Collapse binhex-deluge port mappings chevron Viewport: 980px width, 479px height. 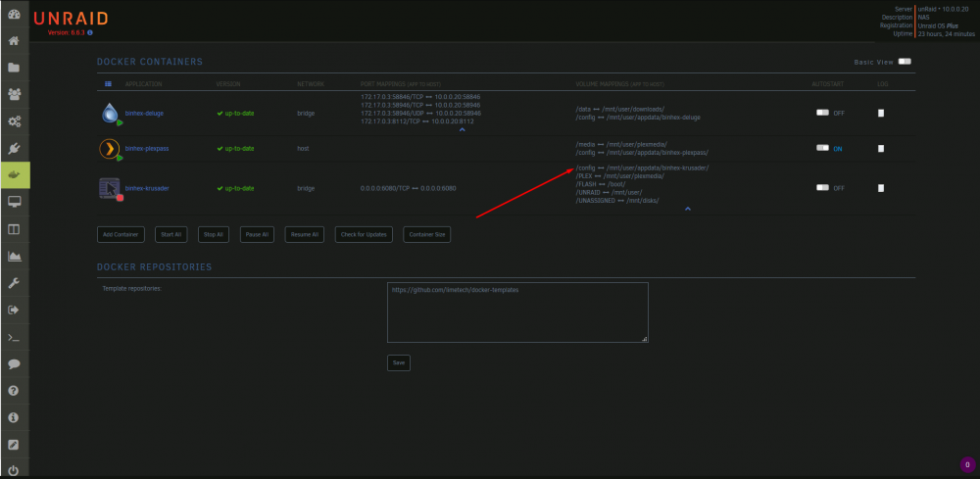[462, 129]
